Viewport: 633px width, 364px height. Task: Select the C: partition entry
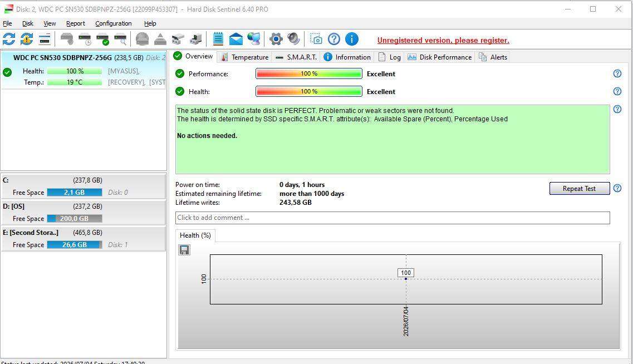click(83, 186)
